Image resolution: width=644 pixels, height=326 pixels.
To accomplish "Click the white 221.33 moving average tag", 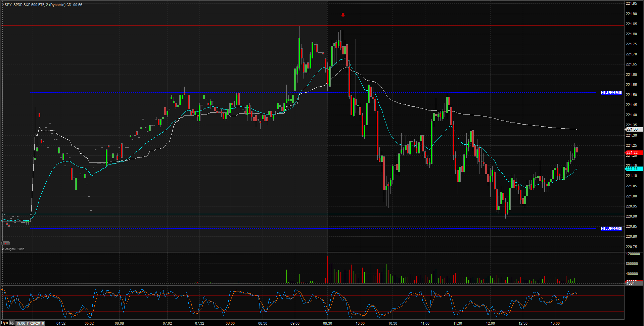I will point(634,129).
